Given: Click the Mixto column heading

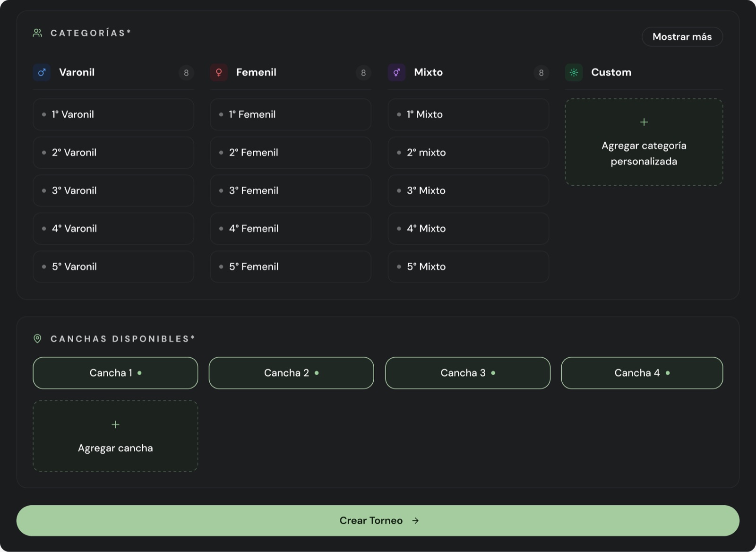Looking at the screenshot, I should (x=429, y=72).
